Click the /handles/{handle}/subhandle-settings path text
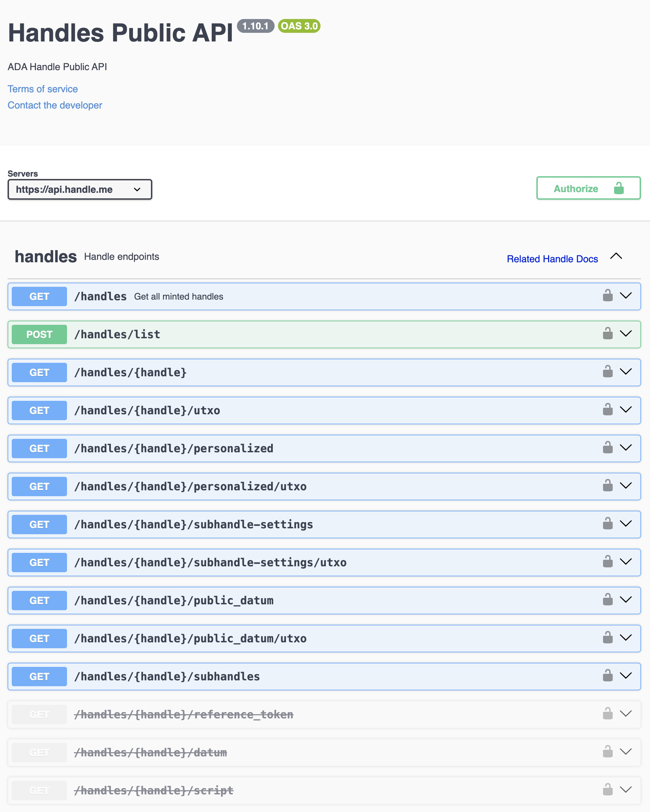 194,525
